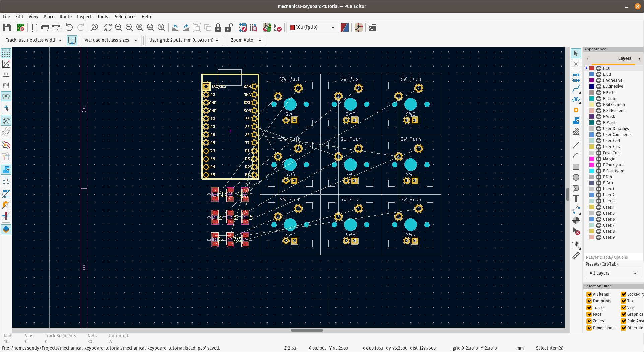Select the Add Text tool
The height and width of the screenshot is (352, 644).
(x=576, y=199)
